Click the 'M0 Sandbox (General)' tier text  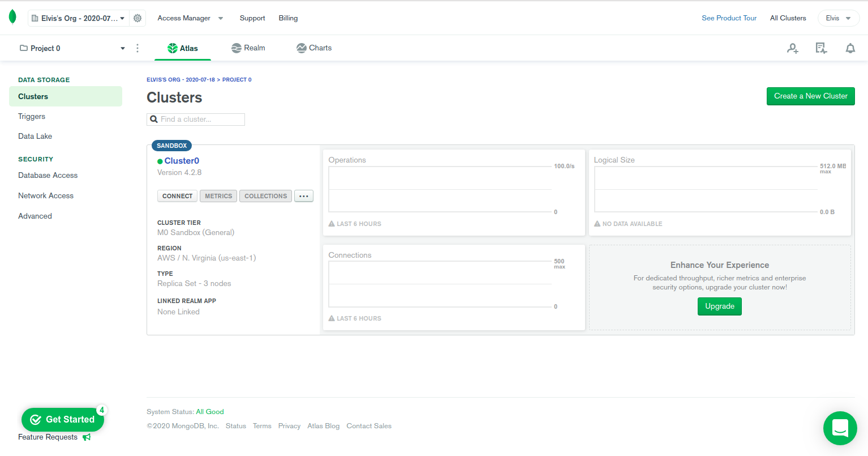tap(196, 232)
